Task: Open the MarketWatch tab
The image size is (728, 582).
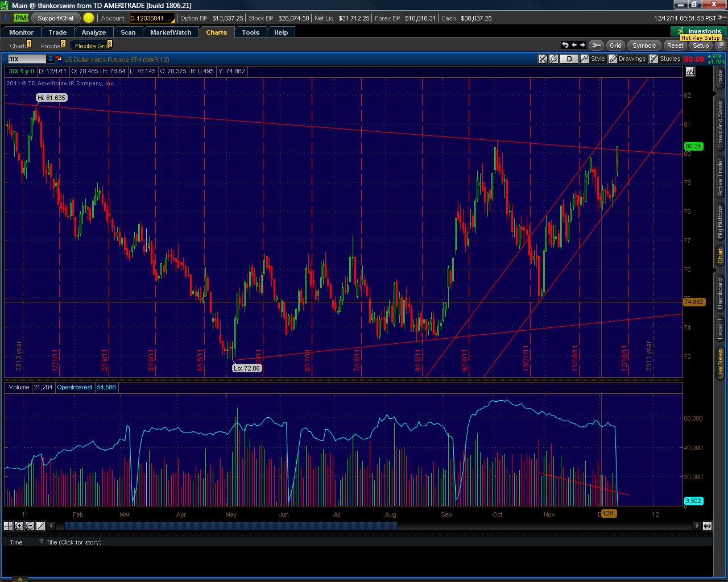Action: coord(171,32)
